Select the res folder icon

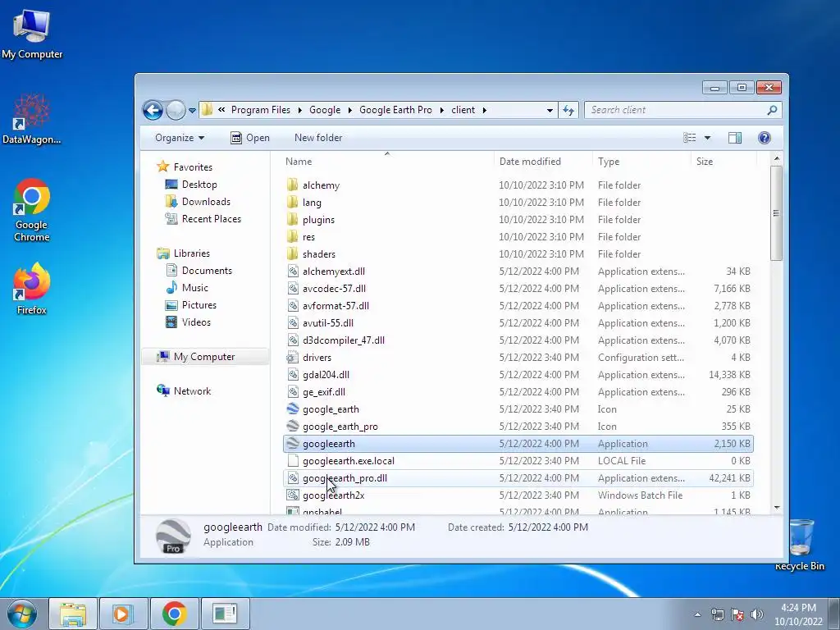293,237
